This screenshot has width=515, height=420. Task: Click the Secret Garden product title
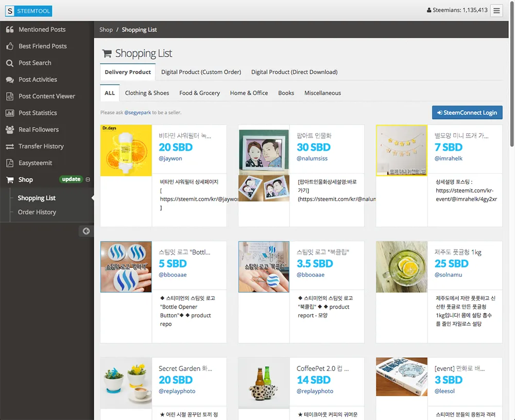tap(185, 368)
